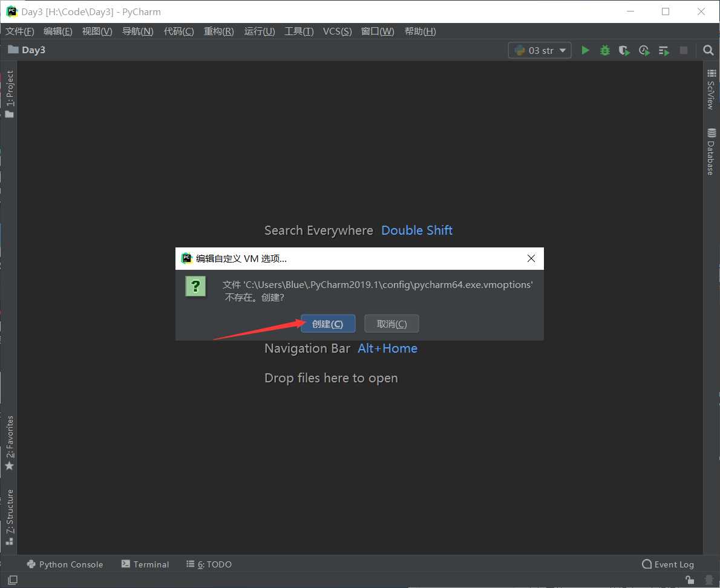Open the 工具(T) menu
This screenshot has height=588, width=720.
click(x=299, y=31)
